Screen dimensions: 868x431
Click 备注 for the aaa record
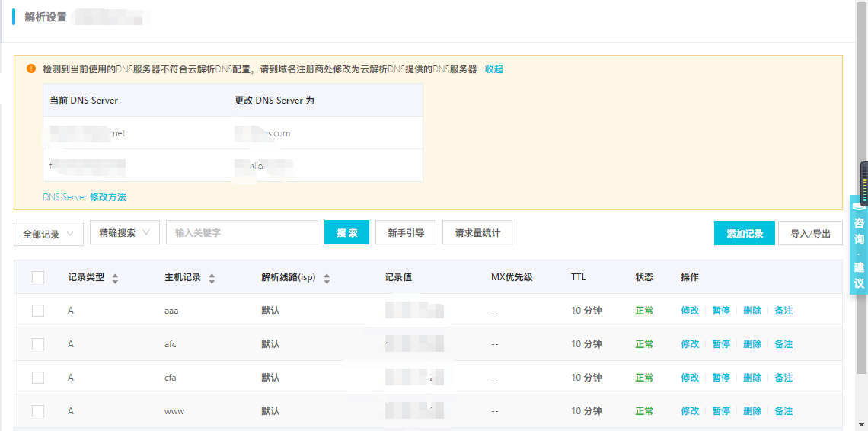[x=783, y=311]
